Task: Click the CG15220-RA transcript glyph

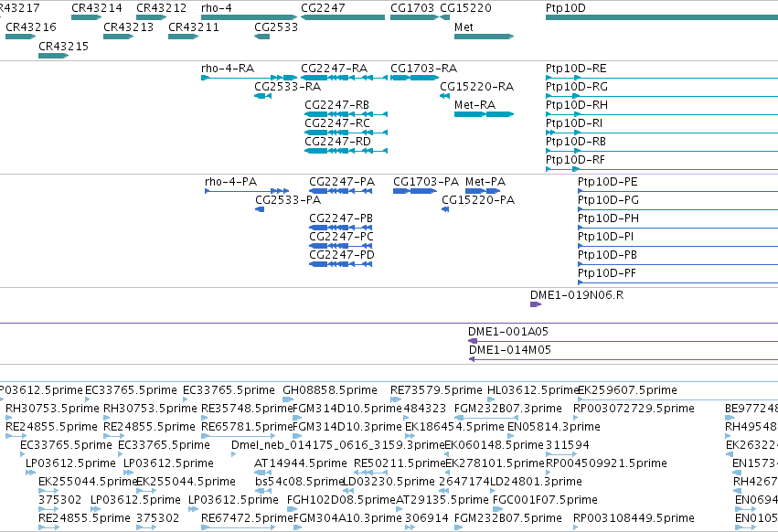Action: (x=445, y=96)
